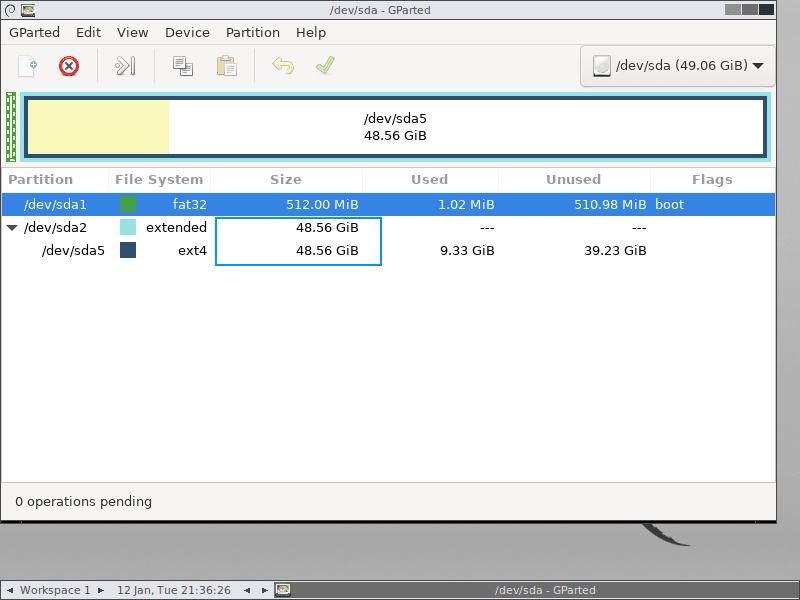The height and width of the screenshot is (600, 800).
Task: Open the Help menu
Action: (311, 32)
